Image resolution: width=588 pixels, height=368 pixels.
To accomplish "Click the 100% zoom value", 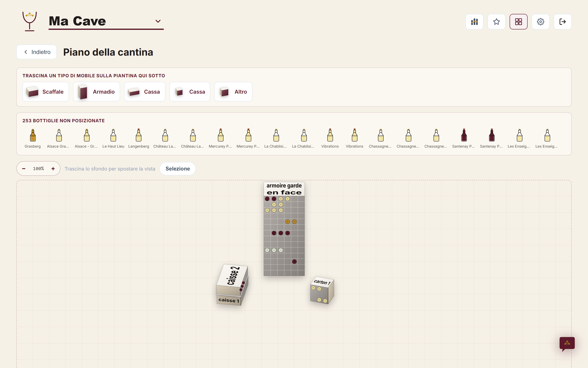I will pyautogui.click(x=38, y=168).
